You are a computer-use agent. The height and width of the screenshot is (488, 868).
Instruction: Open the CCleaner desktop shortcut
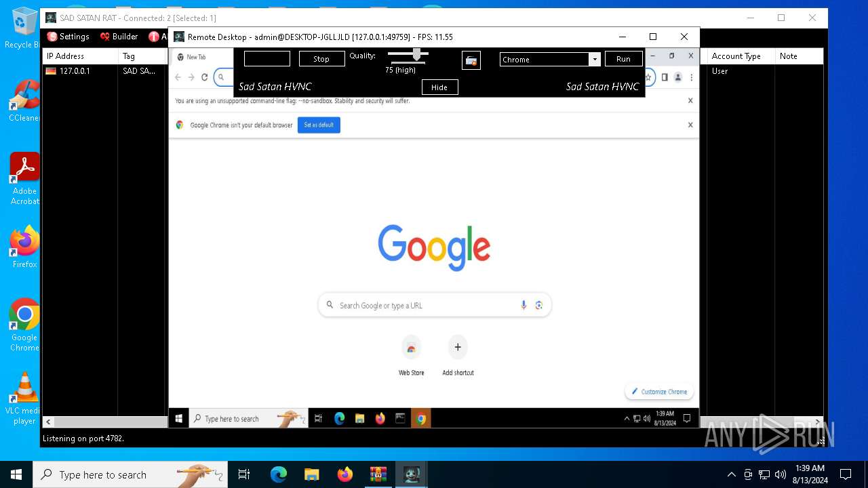pos(24,101)
